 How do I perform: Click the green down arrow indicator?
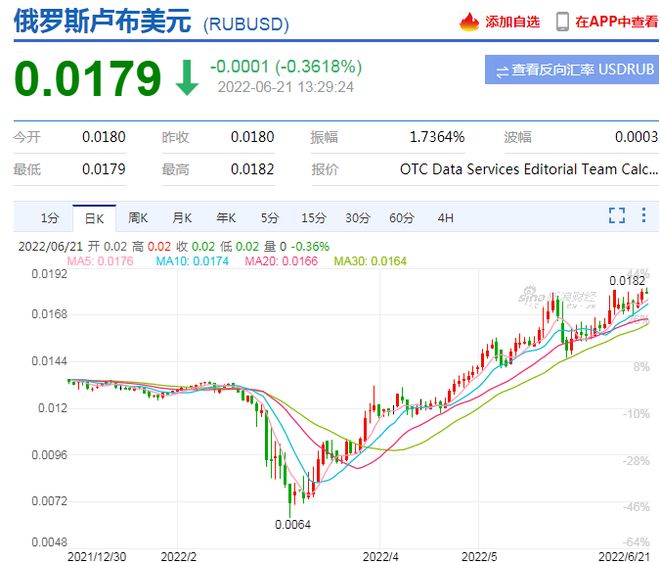pos(187,78)
